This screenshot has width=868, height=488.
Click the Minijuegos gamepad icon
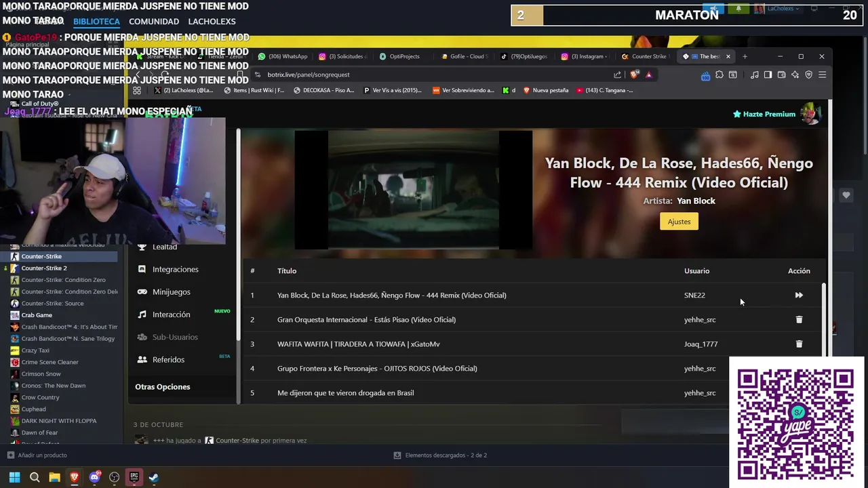click(x=142, y=291)
